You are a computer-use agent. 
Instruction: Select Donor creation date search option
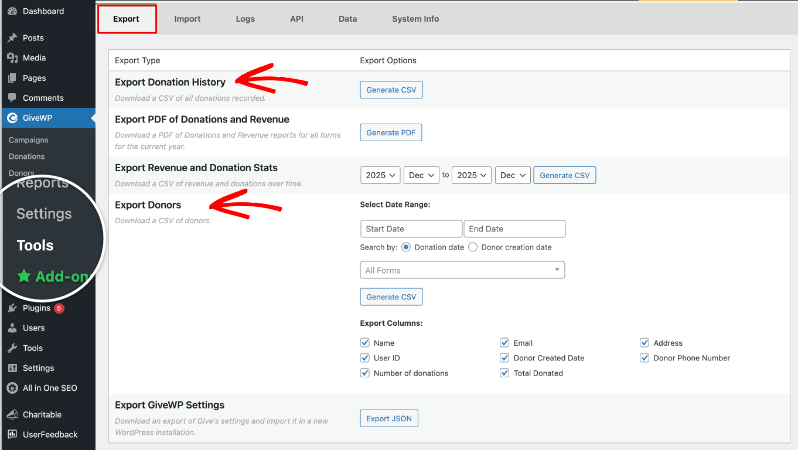point(473,247)
